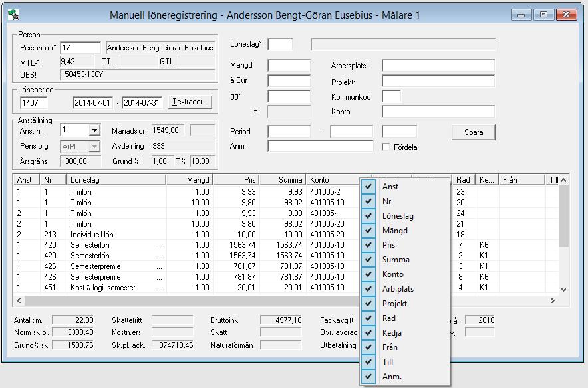The image size is (588, 388).
Task: Choose Kedja in the column popup menu
Action: (x=404, y=333)
